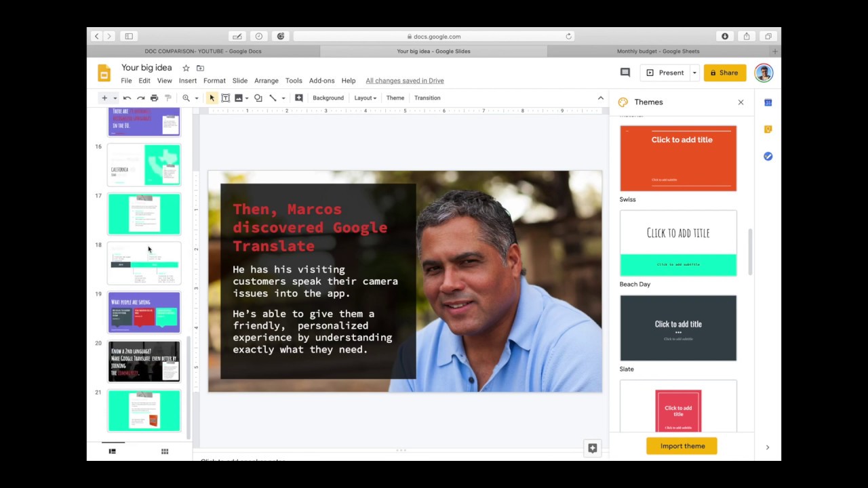Click the Transition toolbar button

(427, 98)
